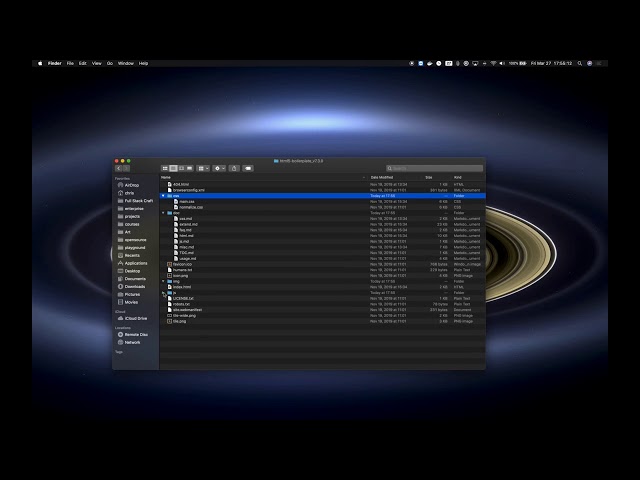This screenshot has width=640, height=480.
Task: Open the Finder menu
Action: click(x=54, y=63)
